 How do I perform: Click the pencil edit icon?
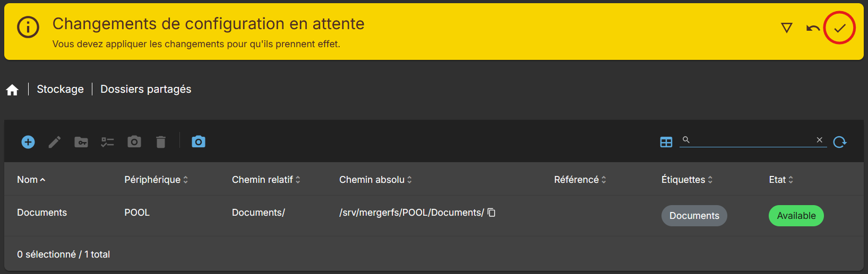pyautogui.click(x=55, y=142)
